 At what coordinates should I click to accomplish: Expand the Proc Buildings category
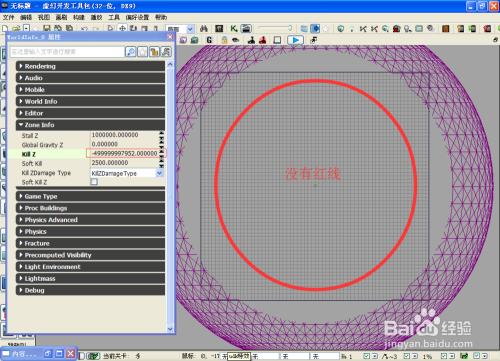coord(90,208)
